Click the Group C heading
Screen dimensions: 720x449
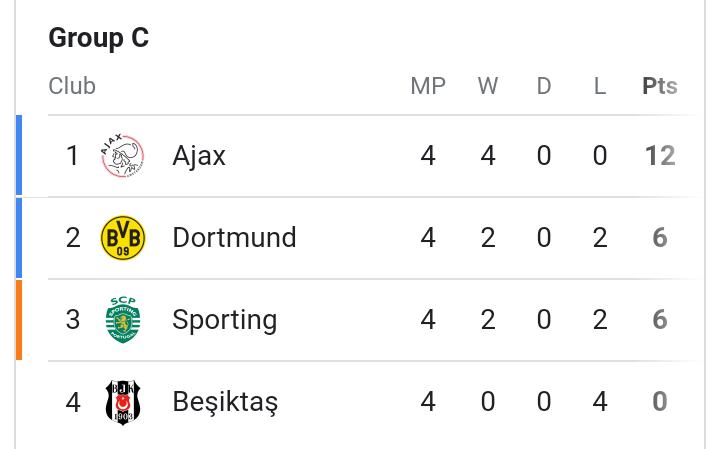tap(99, 38)
